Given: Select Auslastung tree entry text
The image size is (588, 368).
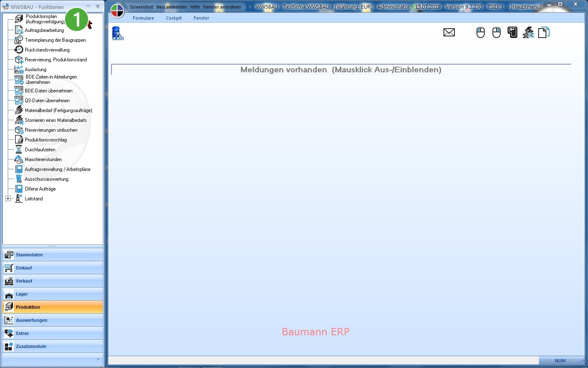Looking at the screenshot, I should pos(36,70).
